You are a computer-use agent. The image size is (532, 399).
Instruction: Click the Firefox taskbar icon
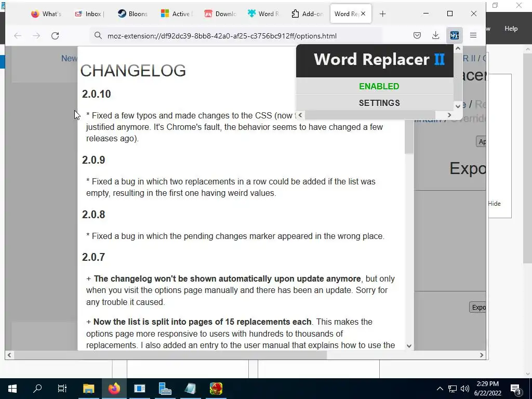[x=114, y=389]
